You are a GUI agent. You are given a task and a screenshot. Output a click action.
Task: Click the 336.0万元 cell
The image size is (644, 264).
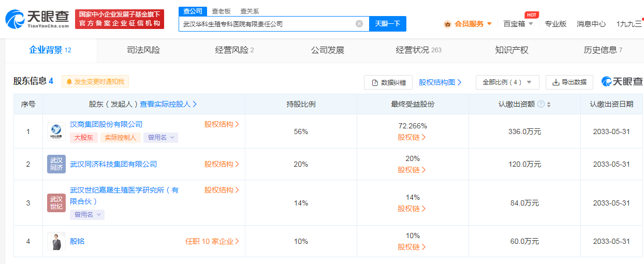click(524, 131)
